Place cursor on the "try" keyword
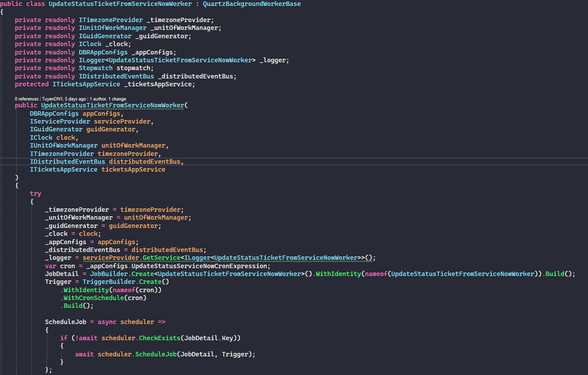 pyautogui.click(x=35, y=194)
